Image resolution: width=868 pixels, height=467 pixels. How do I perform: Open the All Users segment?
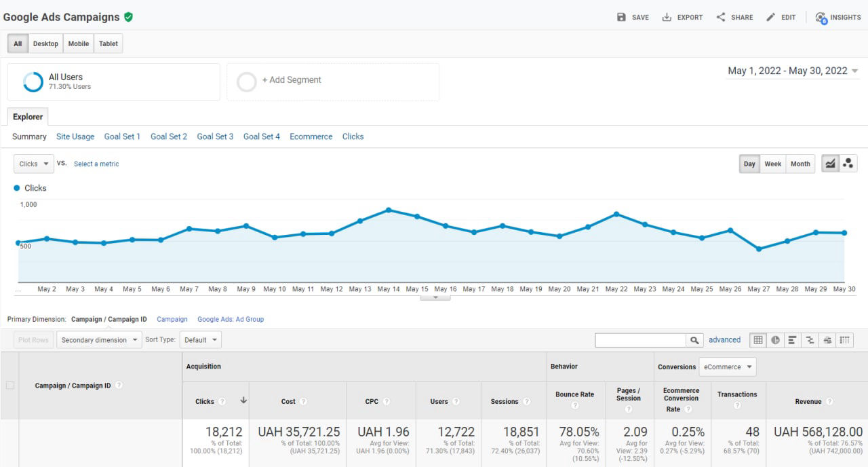click(114, 82)
